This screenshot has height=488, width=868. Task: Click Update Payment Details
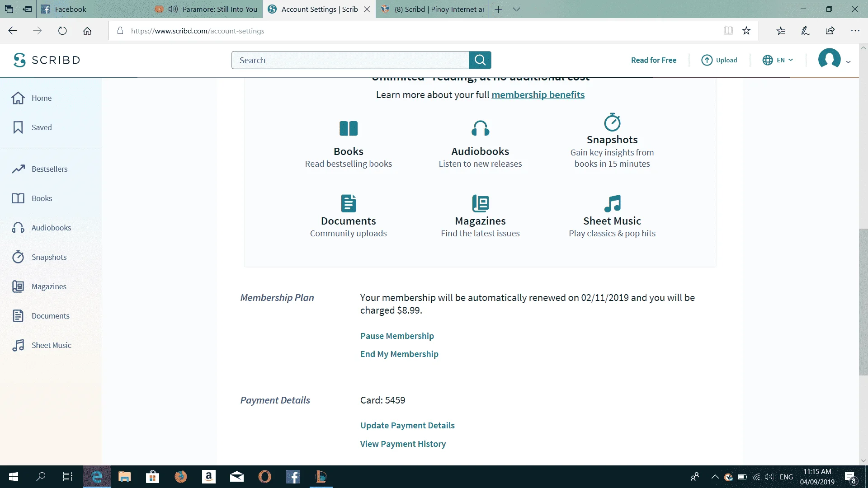click(x=407, y=425)
